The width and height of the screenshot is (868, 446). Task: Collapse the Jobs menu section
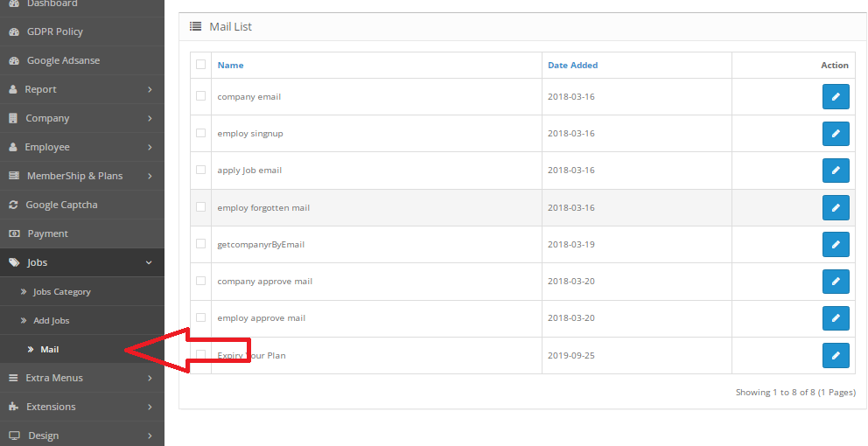click(x=81, y=262)
